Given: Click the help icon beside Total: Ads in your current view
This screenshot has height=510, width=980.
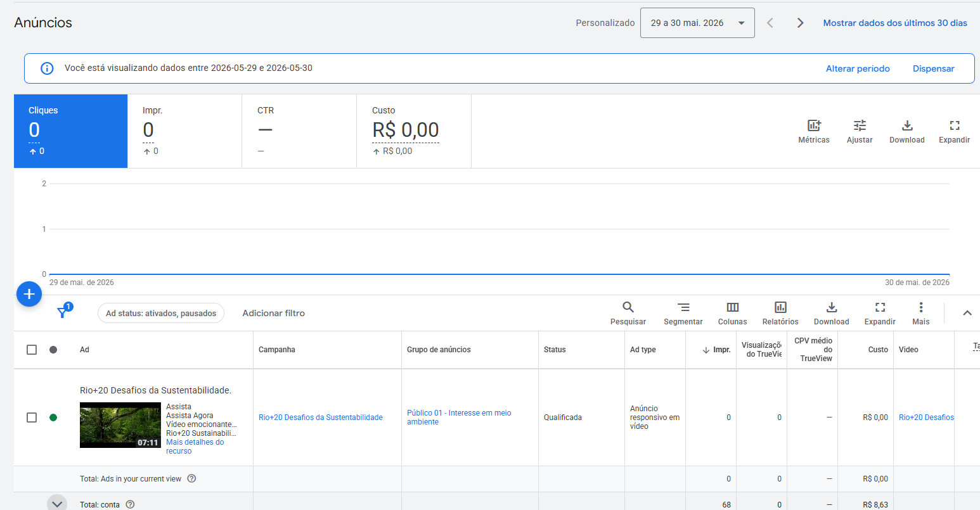Looking at the screenshot, I should [191, 478].
